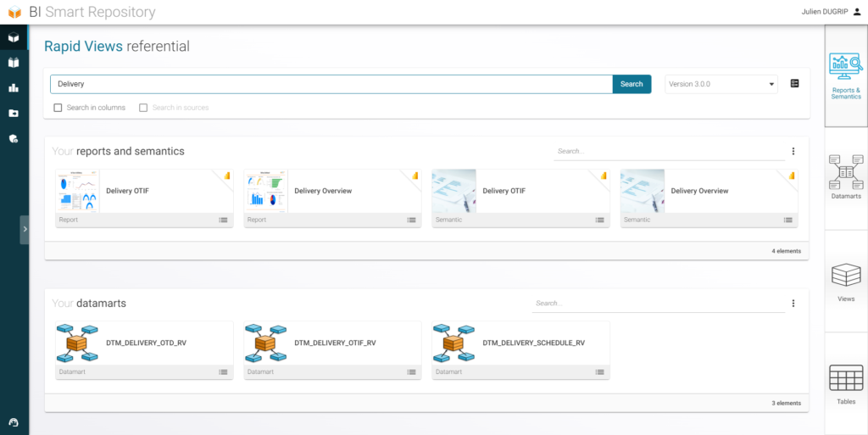Click the support headset icon at sidebar bottom
The width and height of the screenshot is (868, 435).
pos(14,422)
